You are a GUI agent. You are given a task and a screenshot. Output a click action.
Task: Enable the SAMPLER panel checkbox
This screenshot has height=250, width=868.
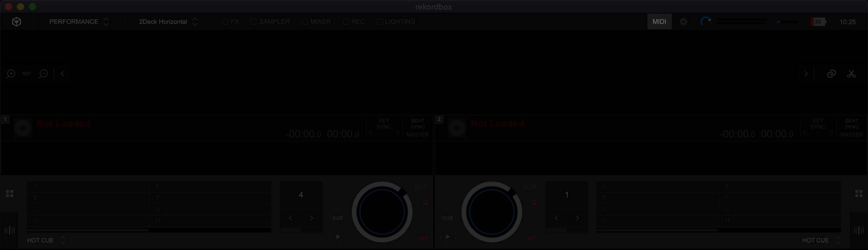point(254,22)
